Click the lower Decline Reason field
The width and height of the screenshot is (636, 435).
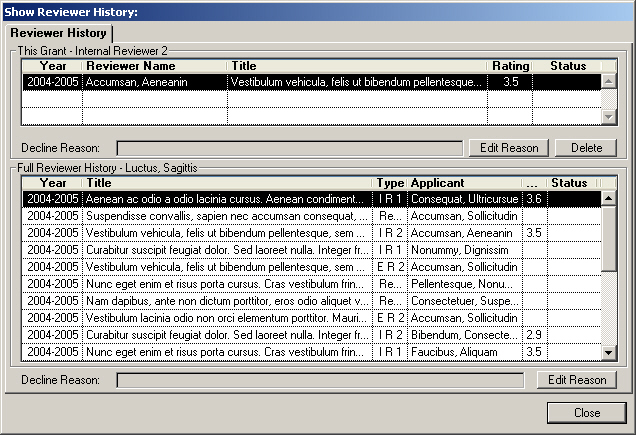point(320,380)
